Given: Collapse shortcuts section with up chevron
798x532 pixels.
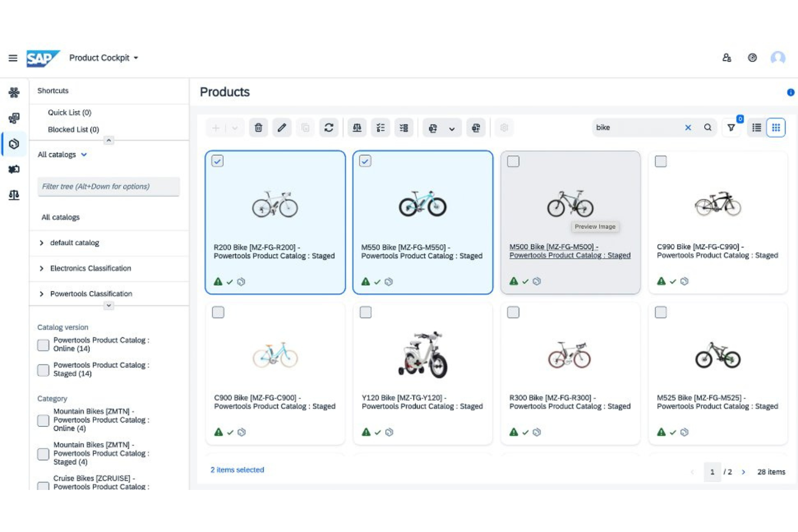Looking at the screenshot, I should pos(109,140).
